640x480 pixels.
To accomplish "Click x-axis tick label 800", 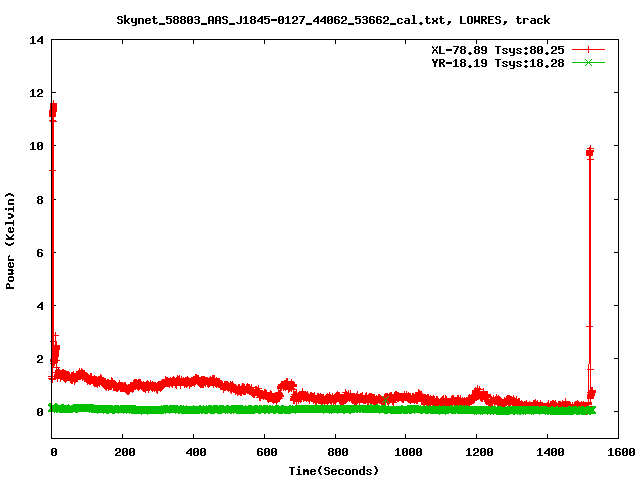I will pos(338,452).
